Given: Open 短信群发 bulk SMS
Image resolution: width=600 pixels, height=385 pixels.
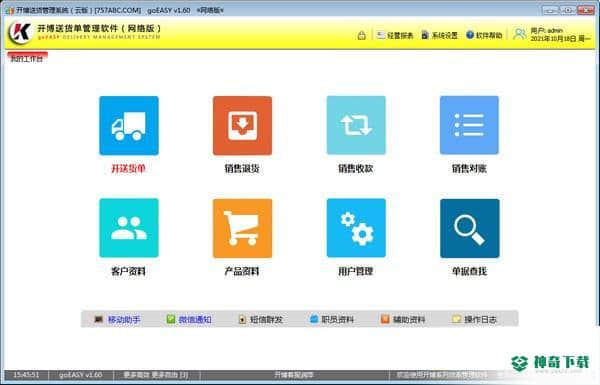Looking at the screenshot, I should 261,319.
